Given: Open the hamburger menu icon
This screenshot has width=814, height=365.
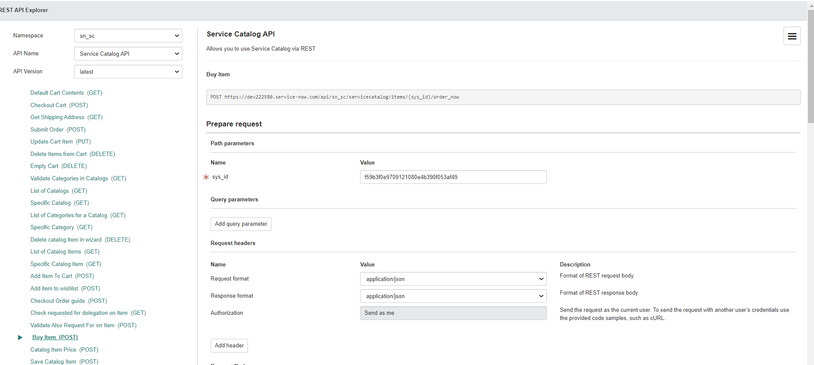Looking at the screenshot, I should 792,36.
